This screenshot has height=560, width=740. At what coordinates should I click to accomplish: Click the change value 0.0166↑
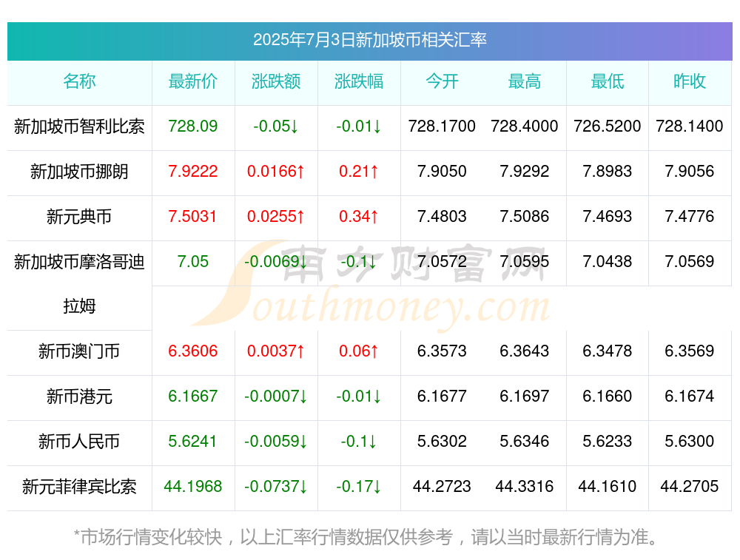275,172
